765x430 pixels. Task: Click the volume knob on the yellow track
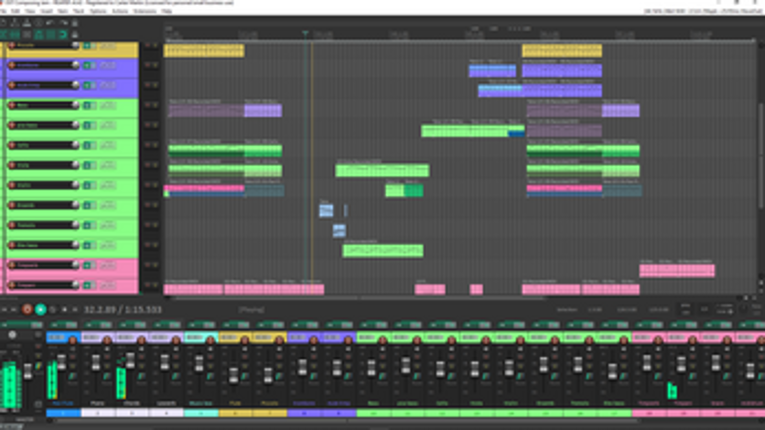click(x=75, y=45)
